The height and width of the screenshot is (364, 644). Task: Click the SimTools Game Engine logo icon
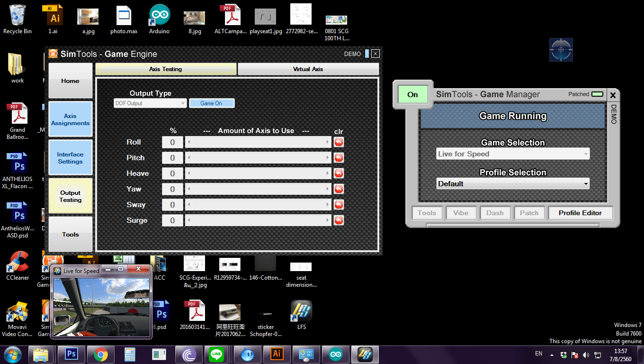(x=54, y=54)
